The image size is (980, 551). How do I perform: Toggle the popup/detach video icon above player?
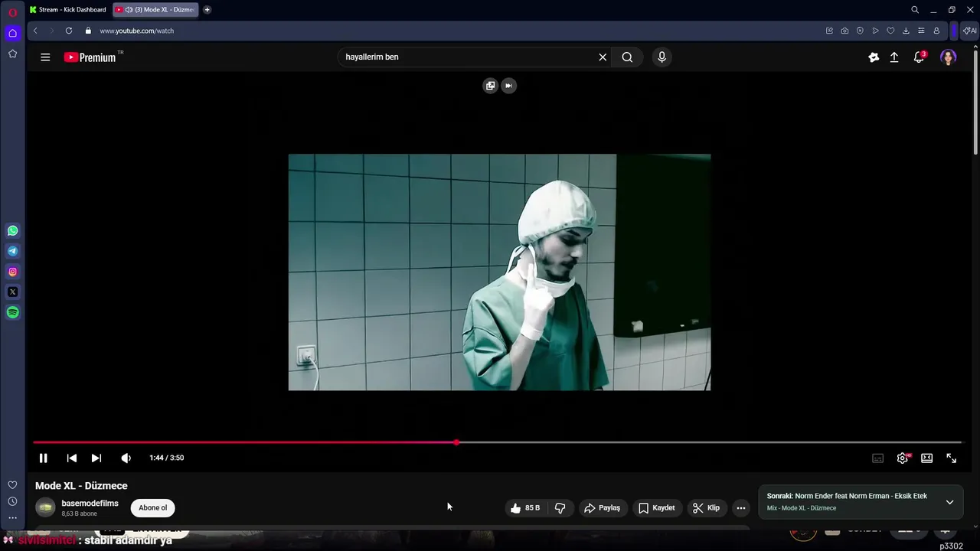point(491,86)
